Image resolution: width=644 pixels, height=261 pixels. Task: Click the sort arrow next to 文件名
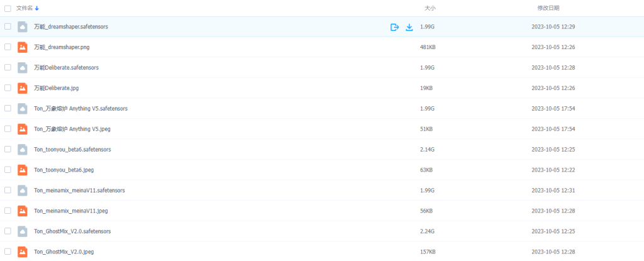[36, 8]
